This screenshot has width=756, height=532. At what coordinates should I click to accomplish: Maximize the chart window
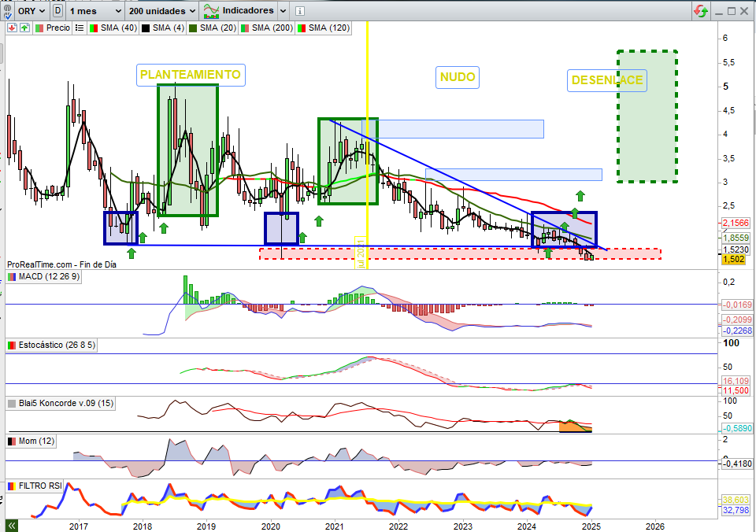coord(732,11)
